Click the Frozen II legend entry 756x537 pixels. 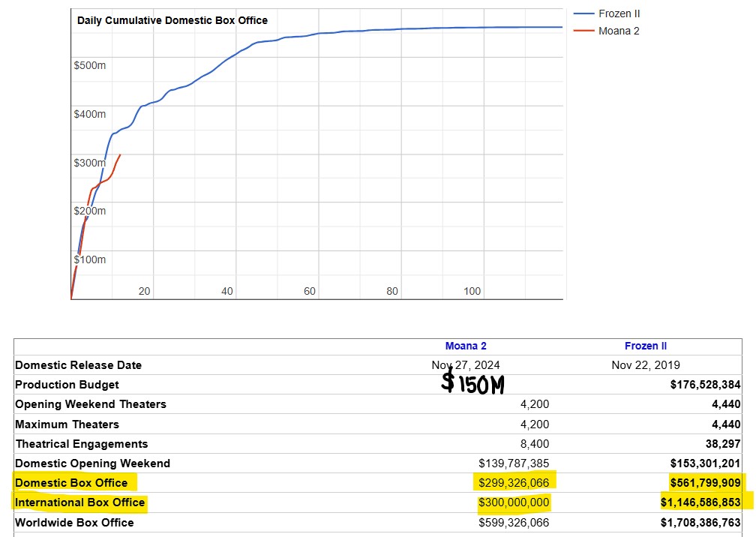[619, 13]
